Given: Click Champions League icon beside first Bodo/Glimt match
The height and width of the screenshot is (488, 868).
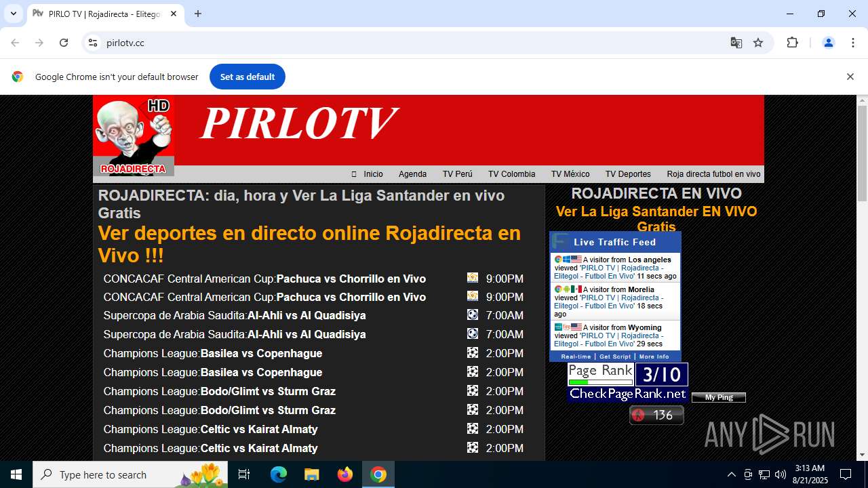Looking at the screenshot, I should click(x=473, y=390).
